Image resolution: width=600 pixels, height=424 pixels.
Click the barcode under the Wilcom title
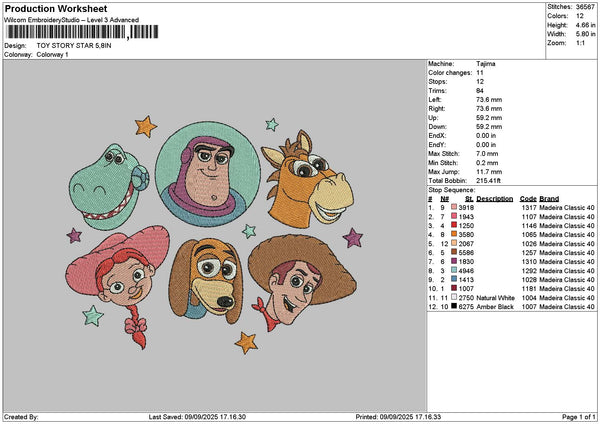(x=79, y=33)
